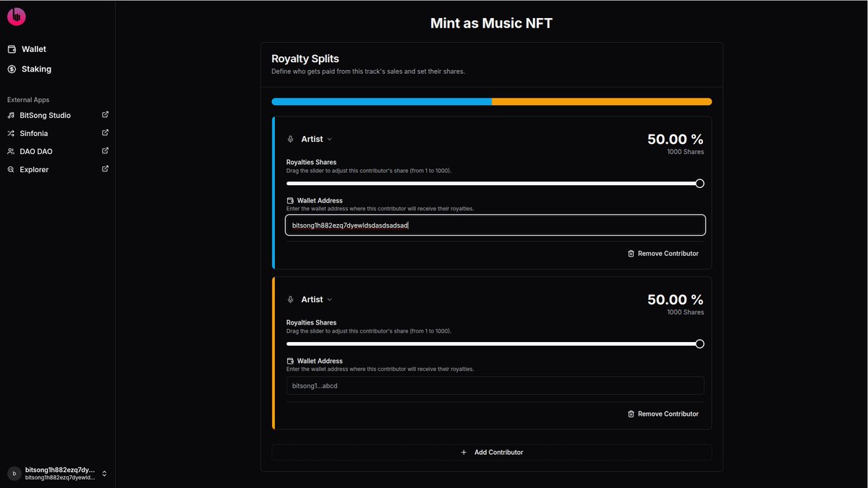Click the account avatar at bottom left
The width and height of the screenshot is (868, 488).
14,473
